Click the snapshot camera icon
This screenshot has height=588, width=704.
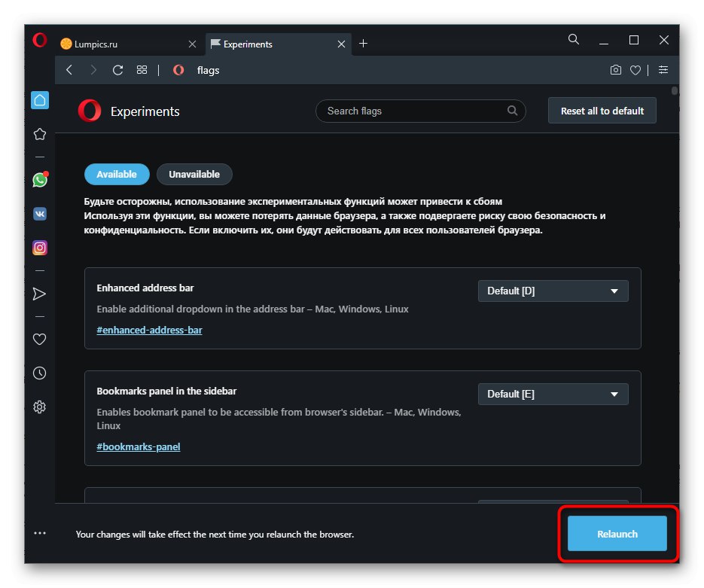pyautogui.click(x=616, y=70)
